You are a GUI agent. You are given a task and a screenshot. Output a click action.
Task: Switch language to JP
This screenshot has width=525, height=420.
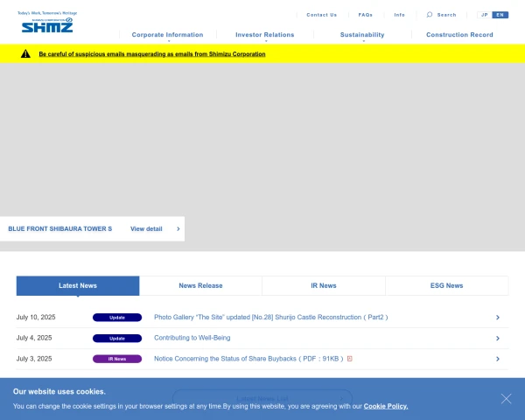click(x=485, y=15)
